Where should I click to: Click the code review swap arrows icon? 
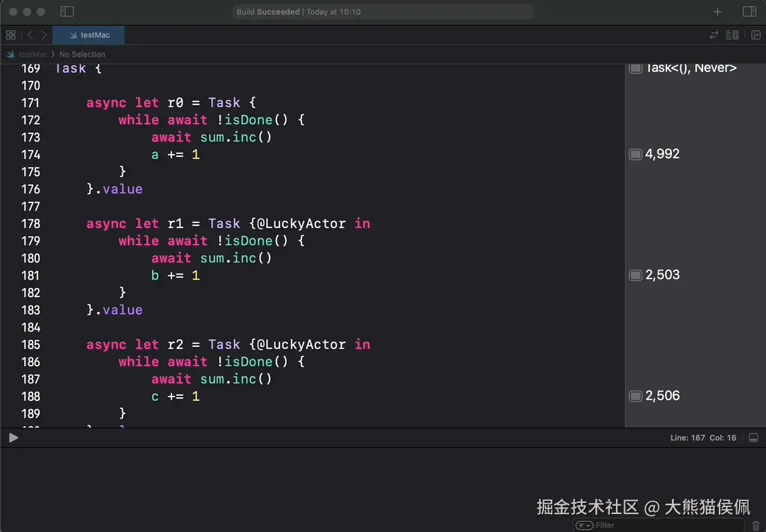click(713, 35)
